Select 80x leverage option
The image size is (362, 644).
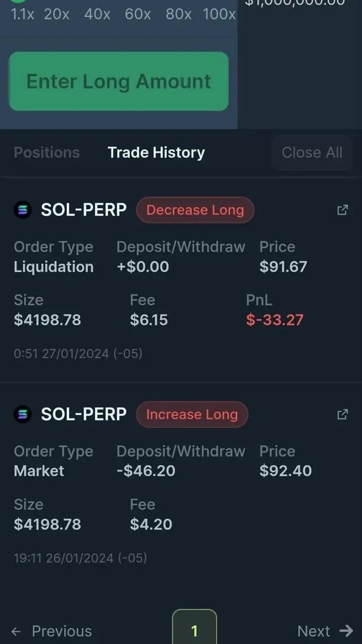point(179,14)
